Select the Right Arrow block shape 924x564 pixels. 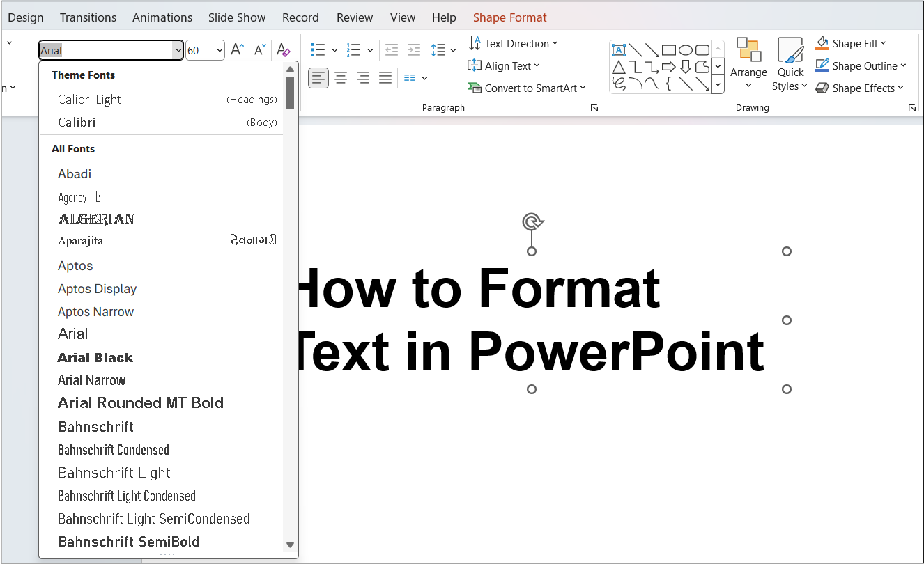click(x=669, y=67)
